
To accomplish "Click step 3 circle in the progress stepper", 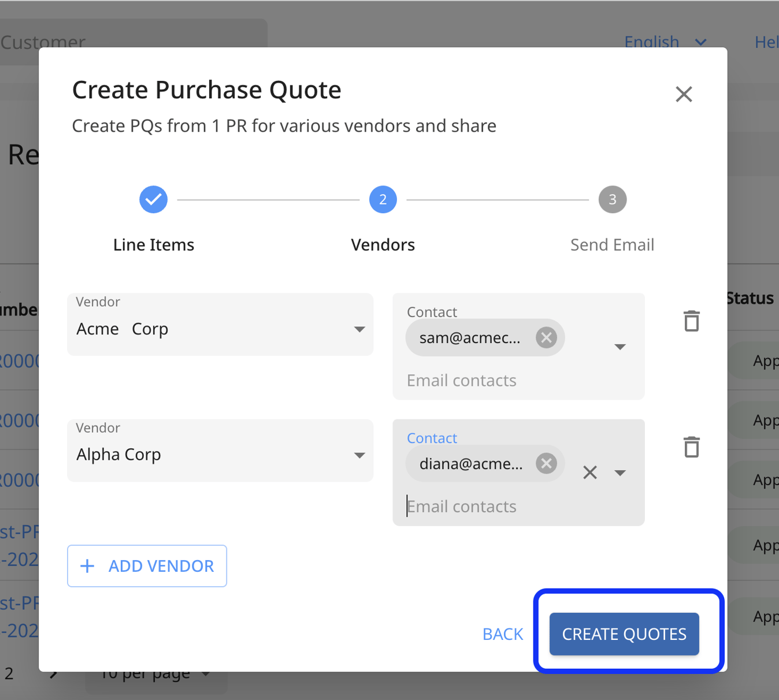I will (x=612, y=199).
